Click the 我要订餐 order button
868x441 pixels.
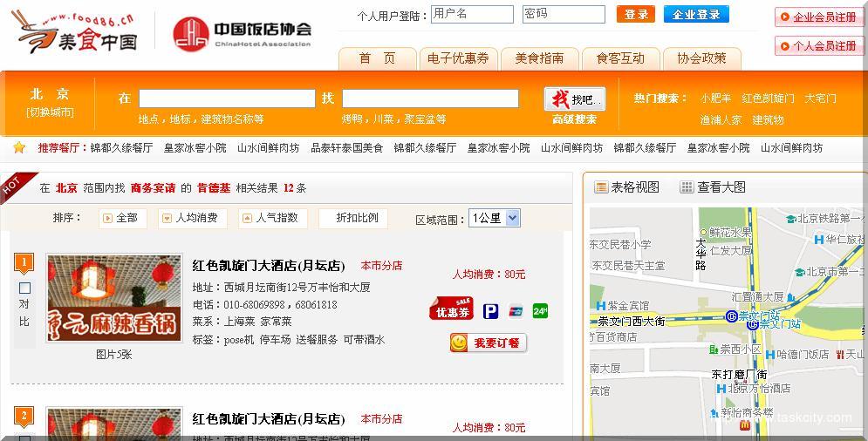[x=489, y=343]
